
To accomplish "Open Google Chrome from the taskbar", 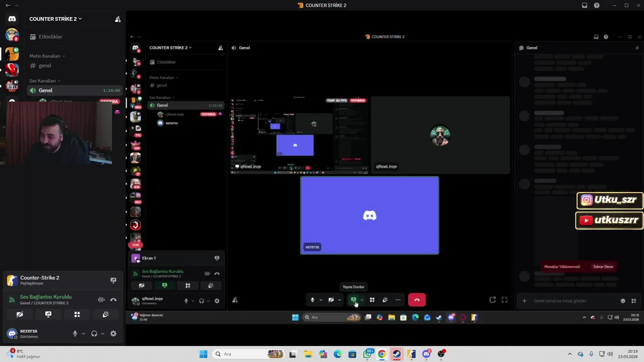I will point(382,354).
